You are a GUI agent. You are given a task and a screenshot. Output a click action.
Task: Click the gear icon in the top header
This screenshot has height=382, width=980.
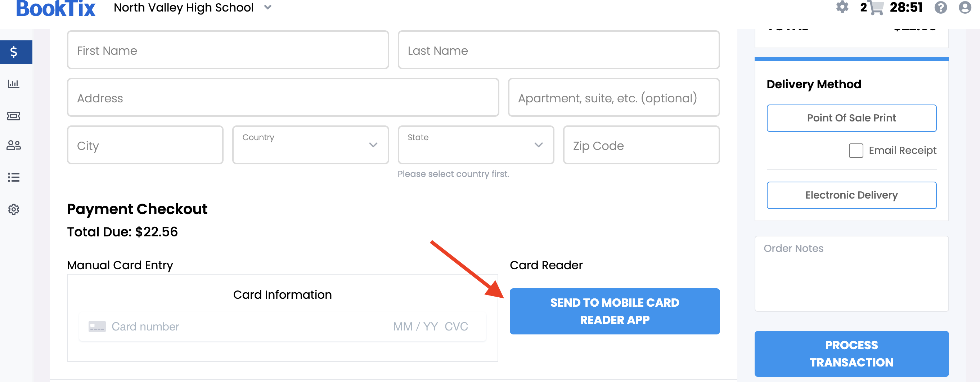[842, 7]
